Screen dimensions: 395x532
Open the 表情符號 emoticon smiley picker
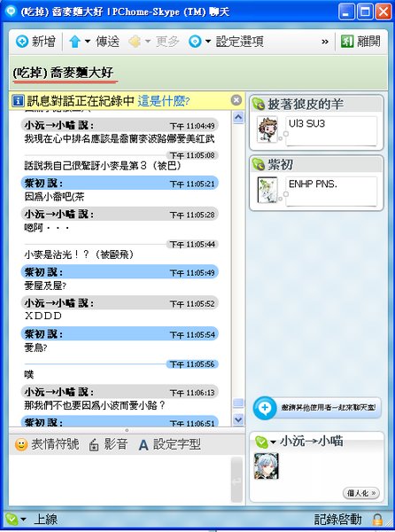[x=21, y=444]
